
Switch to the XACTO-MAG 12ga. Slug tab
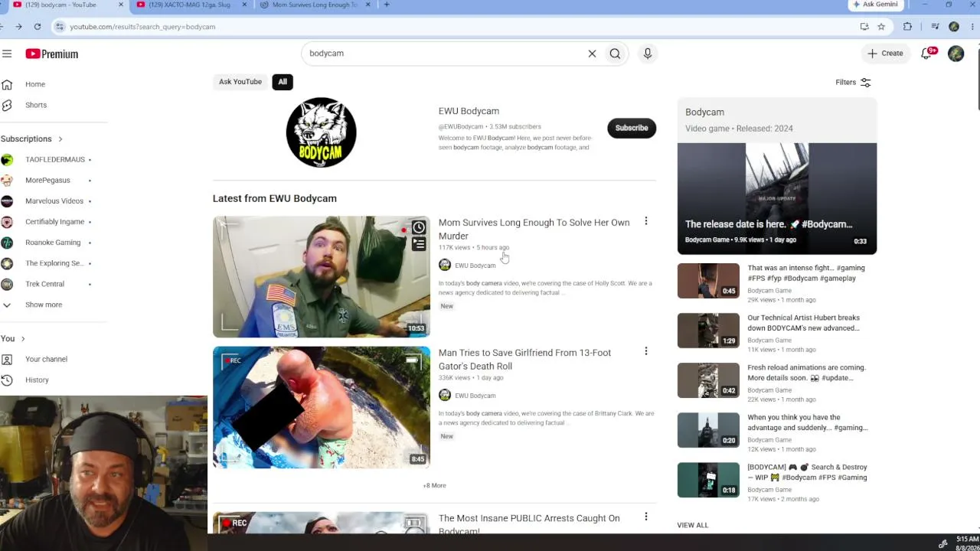[189, 5]
